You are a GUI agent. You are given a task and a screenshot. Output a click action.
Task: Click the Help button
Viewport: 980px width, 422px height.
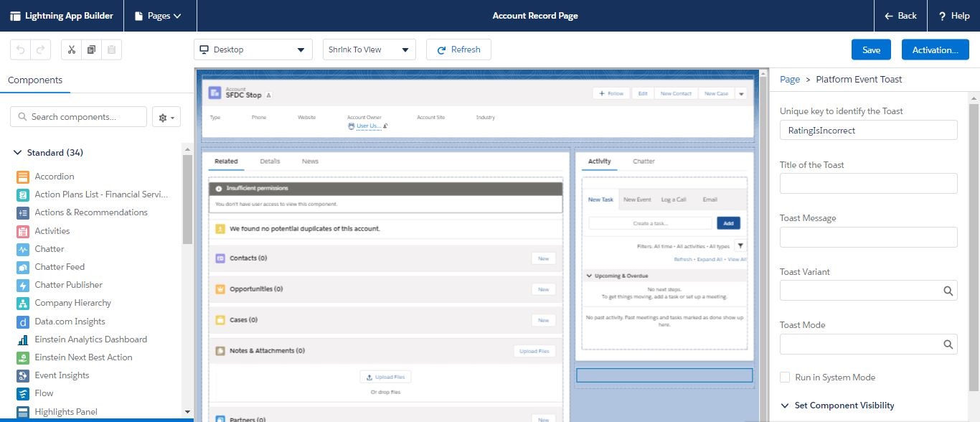pyautogui.click(x=953, y=16)
